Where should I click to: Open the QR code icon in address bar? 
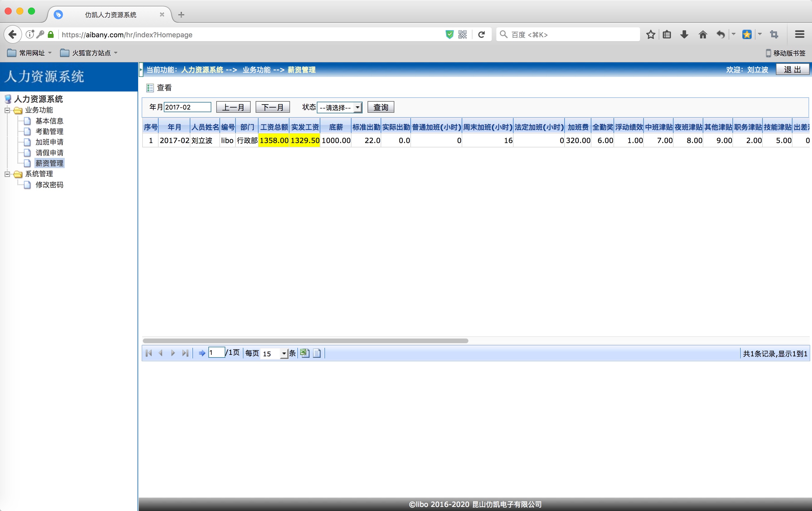tap(462, 34)
